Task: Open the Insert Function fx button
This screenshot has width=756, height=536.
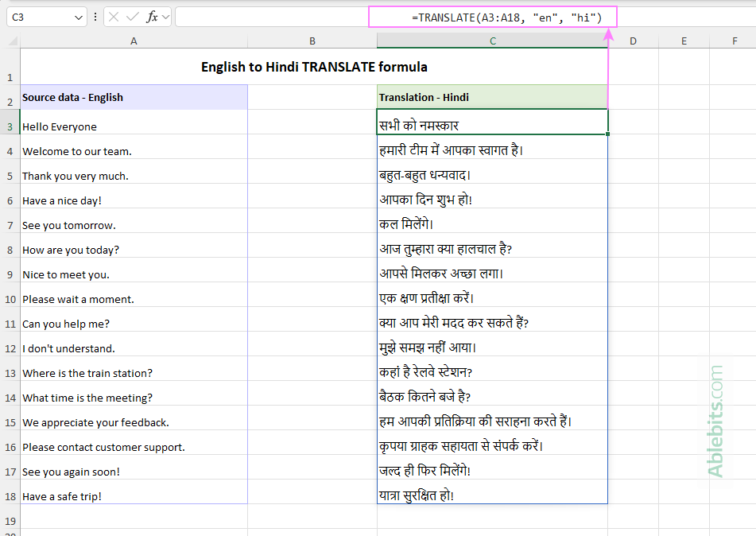Action: (152, 17)
